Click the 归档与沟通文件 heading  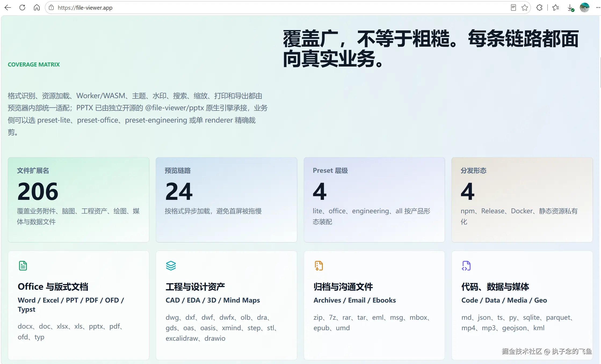coord(343,287)
